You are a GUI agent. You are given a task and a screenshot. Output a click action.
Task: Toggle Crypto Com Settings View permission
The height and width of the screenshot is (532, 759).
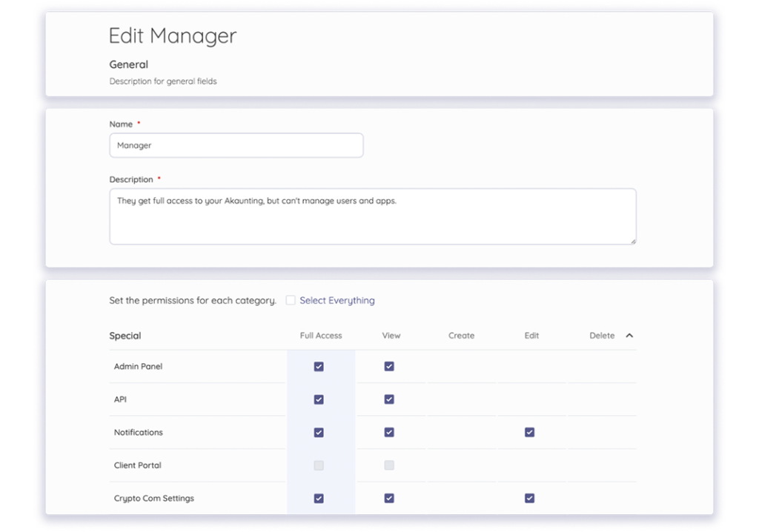pos(389,498)
